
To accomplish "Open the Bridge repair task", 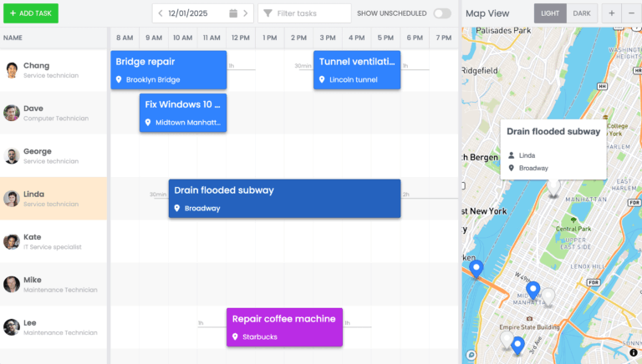I will point(169,70).
